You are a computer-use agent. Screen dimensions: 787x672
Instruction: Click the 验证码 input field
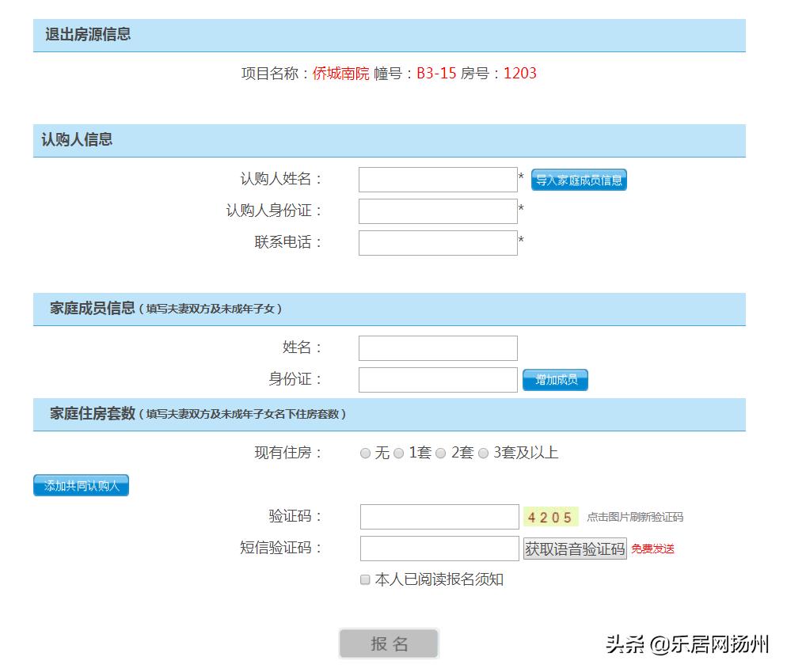click(x=439, y=517)
